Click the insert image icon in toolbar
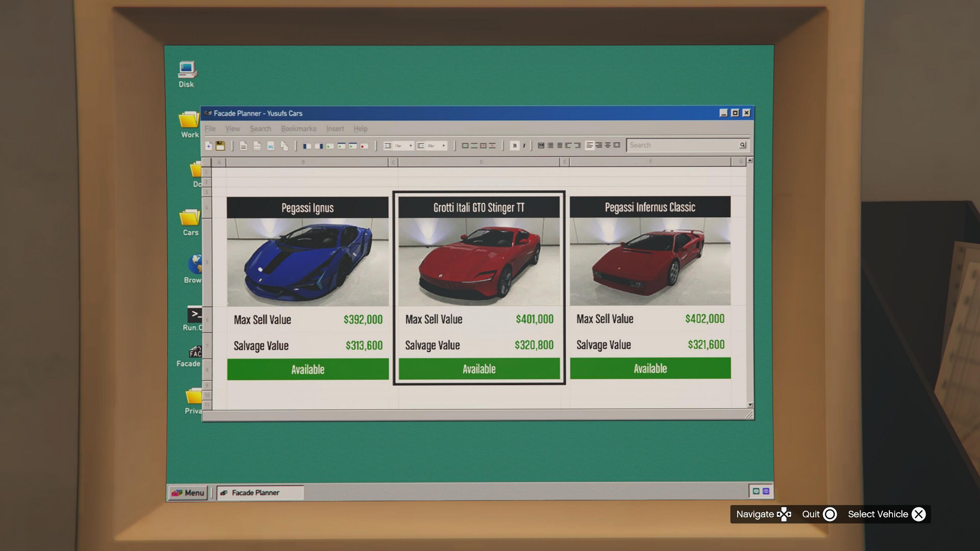The height and width of the screenshot is (551, 980). [270, 146]
